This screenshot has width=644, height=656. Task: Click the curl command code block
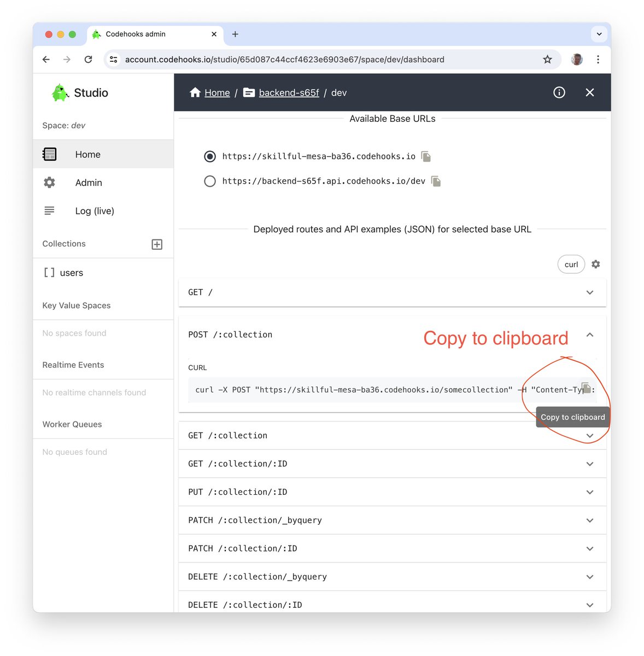[x=393, y=390]
